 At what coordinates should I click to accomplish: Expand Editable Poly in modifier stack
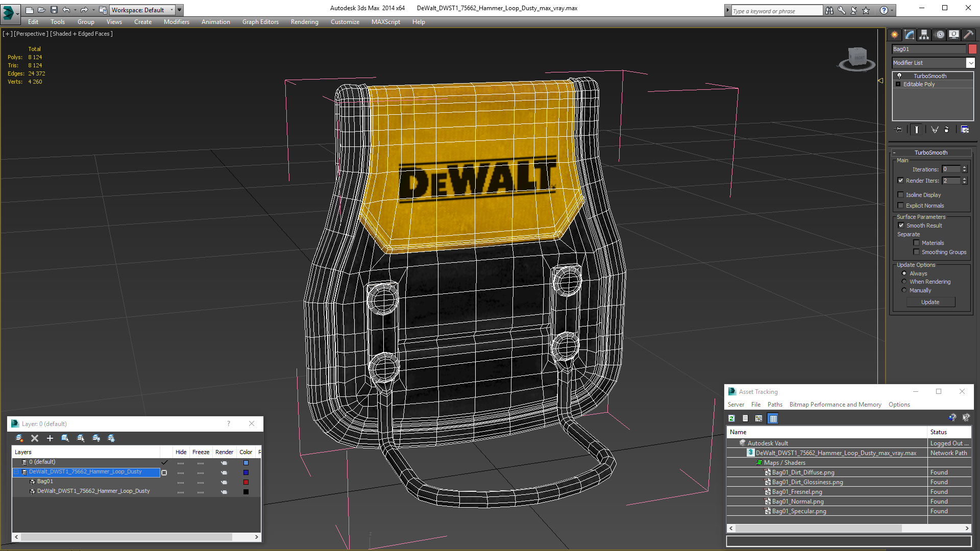click(898, 84)
